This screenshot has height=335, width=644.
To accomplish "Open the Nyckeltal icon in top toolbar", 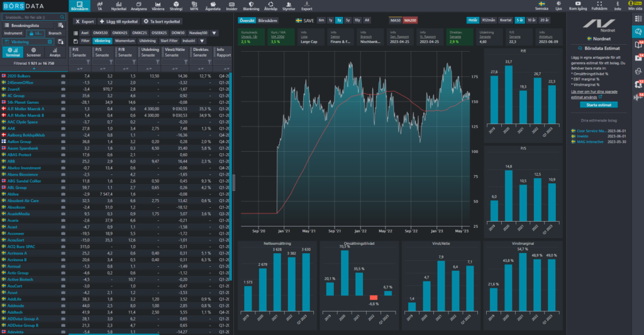I will tap(119, 5).
